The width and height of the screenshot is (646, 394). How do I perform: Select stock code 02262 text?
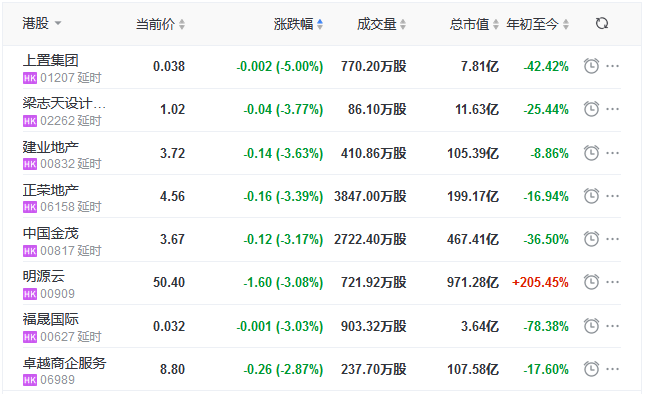tap(57, 121)
